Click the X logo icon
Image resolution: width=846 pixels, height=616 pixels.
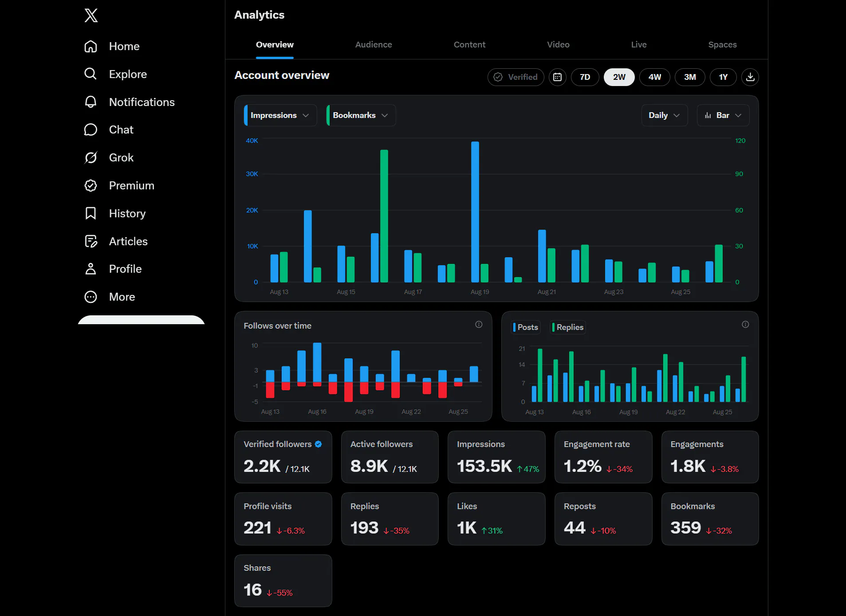click(91, 16)
